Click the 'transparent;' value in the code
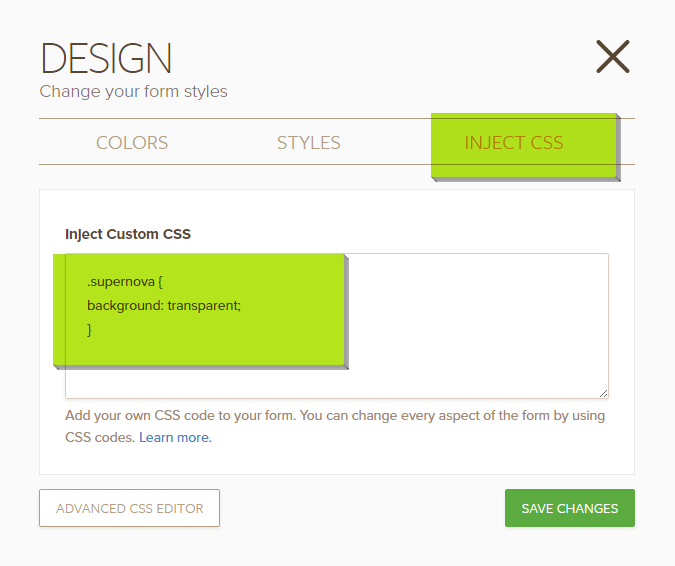The height and width of the screenshot is (566, 675). 205,305
